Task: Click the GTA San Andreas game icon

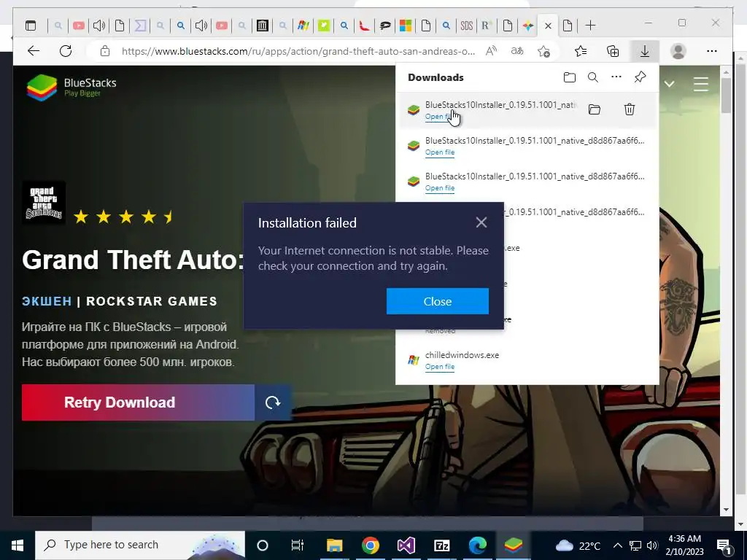Action: coord(44,203)
